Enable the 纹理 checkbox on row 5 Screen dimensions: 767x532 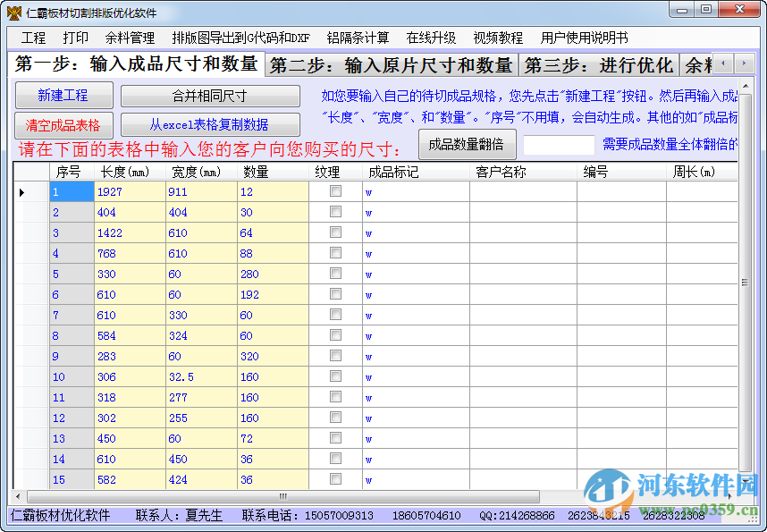(x=335, y=274)
